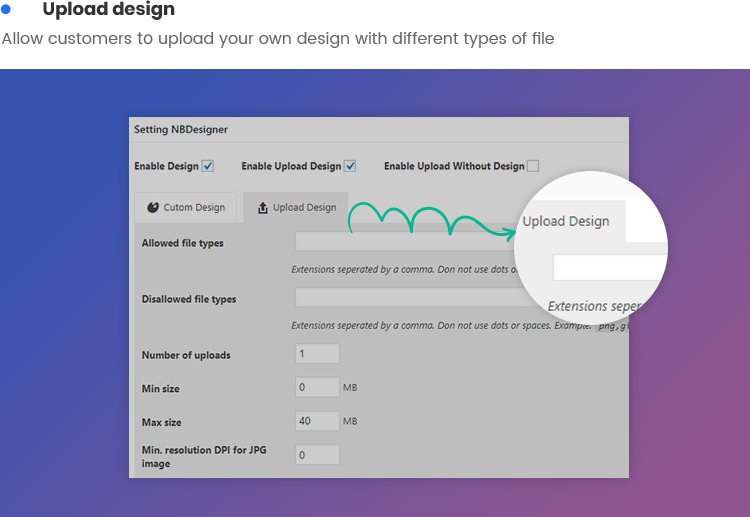Screen dimensions: 750x517
Task: Select the Upload Design tab label
Action: [304, 208]
